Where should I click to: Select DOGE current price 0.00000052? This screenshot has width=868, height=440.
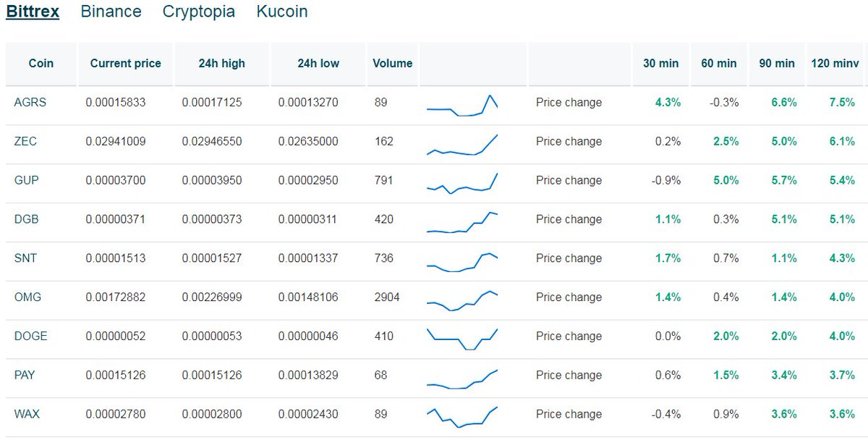tap(116, 337)
